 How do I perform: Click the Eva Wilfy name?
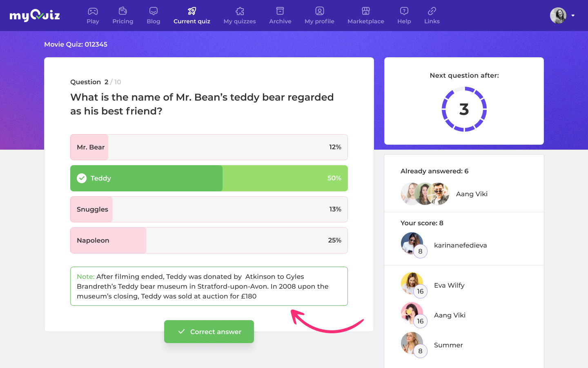click(x=449, y=285)
